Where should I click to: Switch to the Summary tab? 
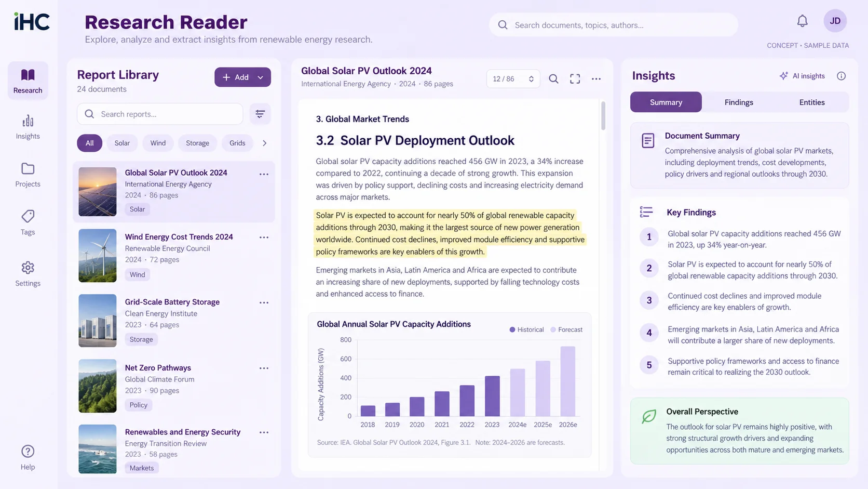666,102
